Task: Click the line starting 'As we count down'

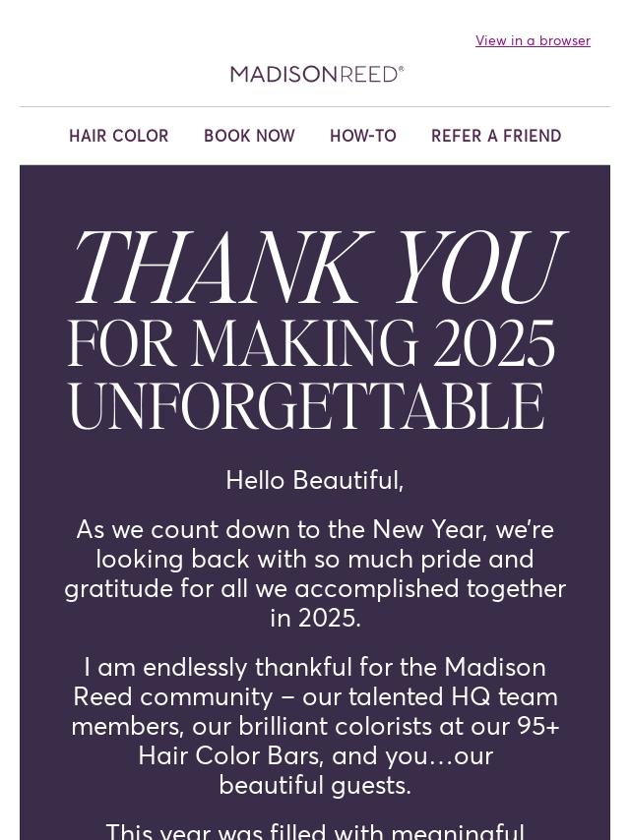Action: pyautogui.click(x=315, y=529)
